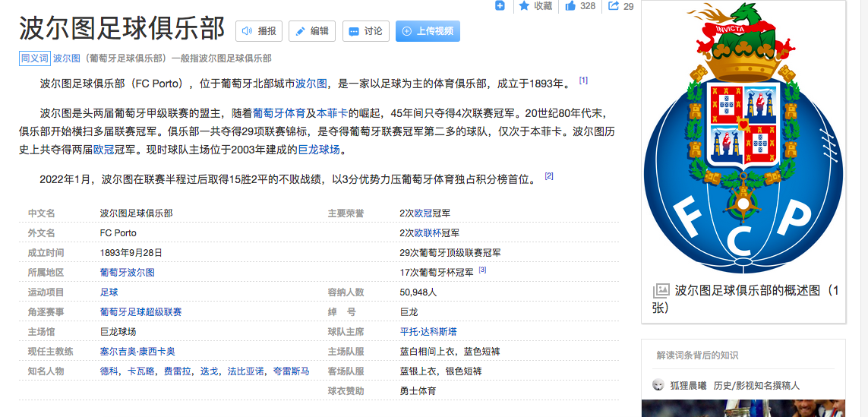The image size is (868, 417).
Task: Click the 勇士体育 sponsor value
Action: [x=418, y=391]
